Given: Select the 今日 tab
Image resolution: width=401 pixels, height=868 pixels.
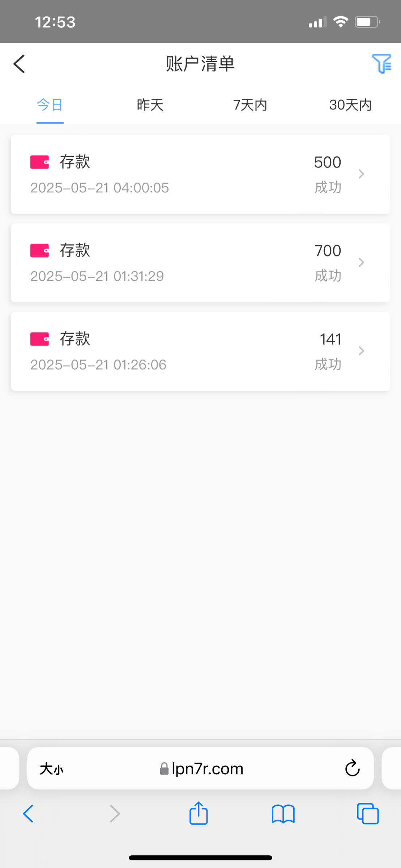Looking at the screenshot, I should (50, 105).
